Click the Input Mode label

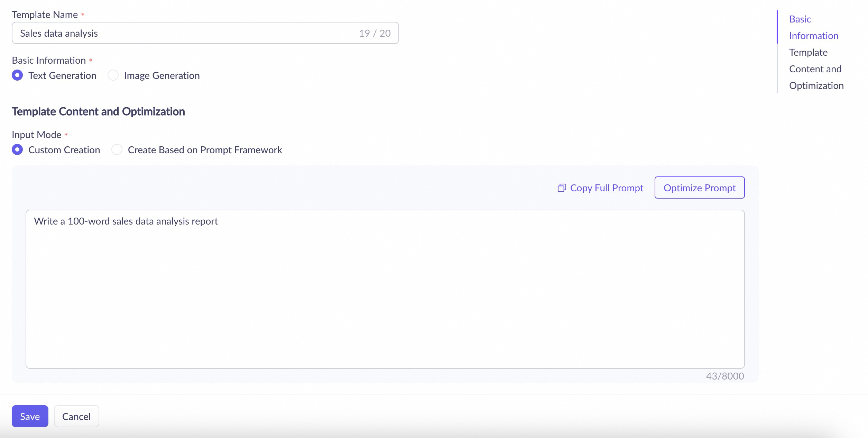36,135
